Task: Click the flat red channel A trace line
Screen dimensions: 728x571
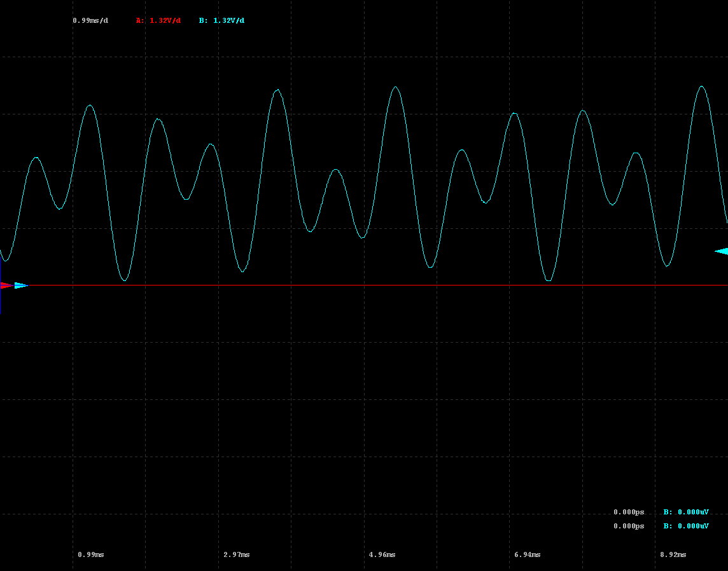Action: 382,285
